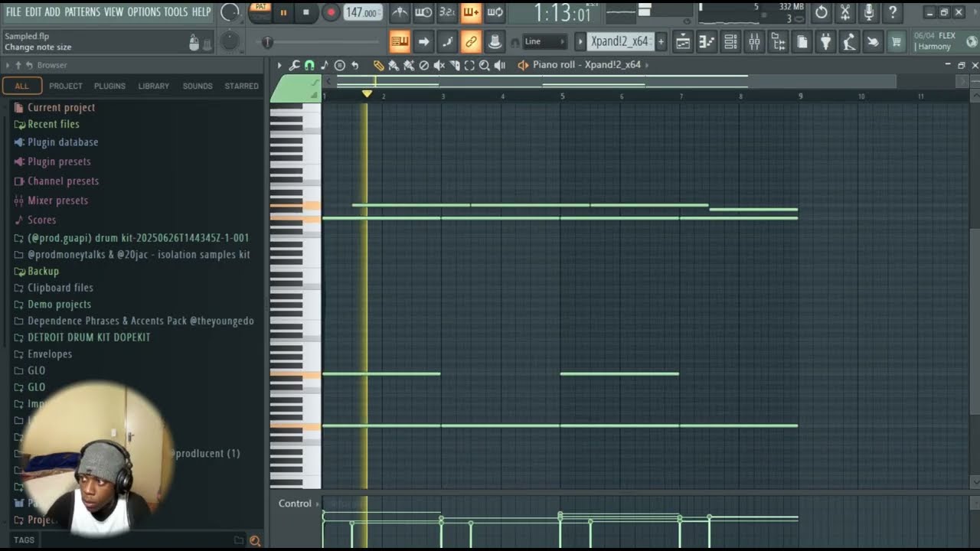Select the Slice tool in piano roll
Screen dimensions: 980x551
click(x=455, y=66)
